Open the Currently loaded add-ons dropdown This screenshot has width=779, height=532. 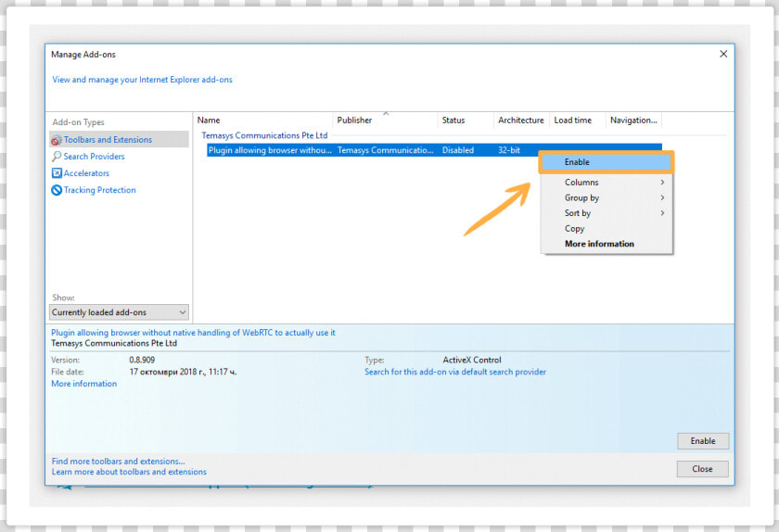(119, 312)
